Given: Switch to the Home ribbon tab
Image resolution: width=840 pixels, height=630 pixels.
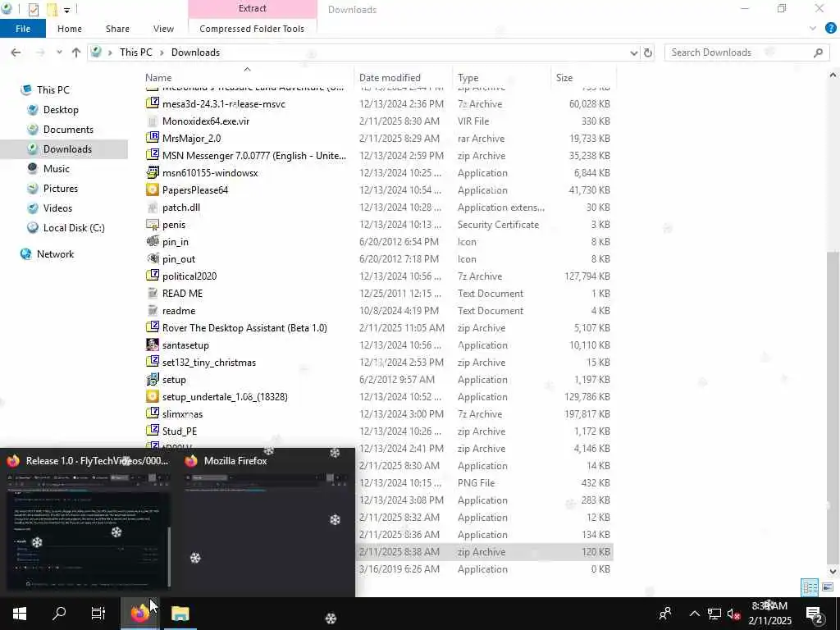Looking at the screenshot, I should (x=70, y=29).
